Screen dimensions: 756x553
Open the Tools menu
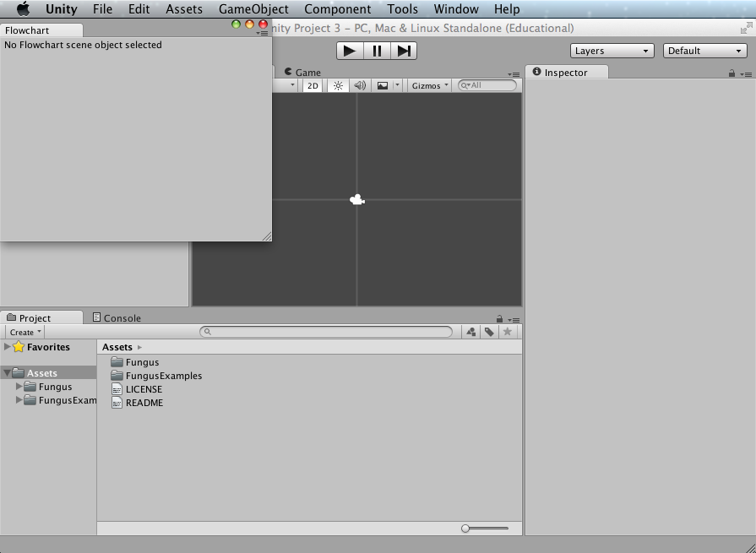(x=402, y=9)
